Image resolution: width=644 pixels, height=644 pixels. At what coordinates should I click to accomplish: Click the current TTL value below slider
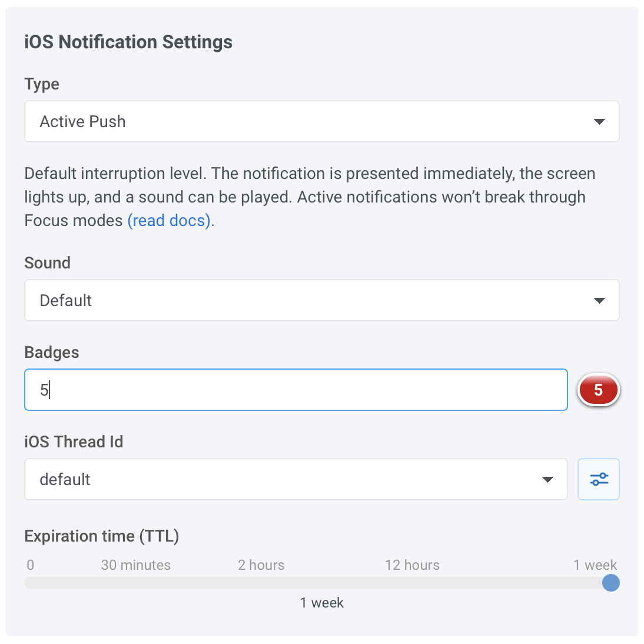(321, 603)
